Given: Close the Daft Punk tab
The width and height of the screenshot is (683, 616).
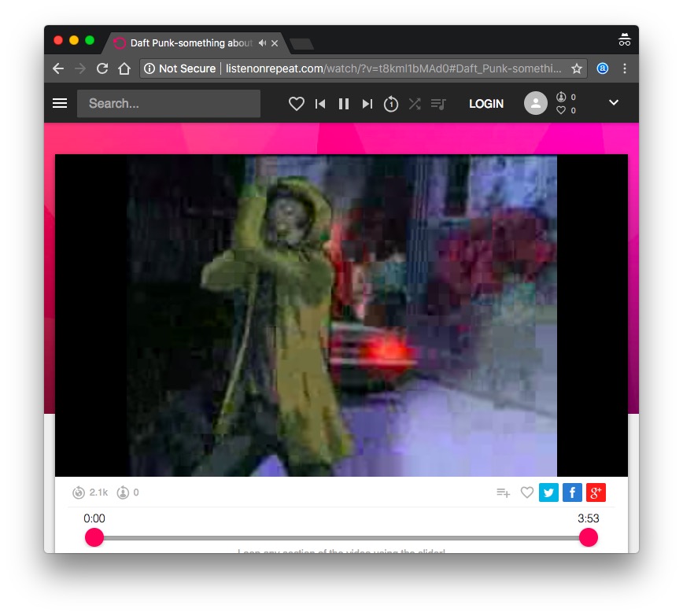Looking at the screenshot, I should [275, 43].
